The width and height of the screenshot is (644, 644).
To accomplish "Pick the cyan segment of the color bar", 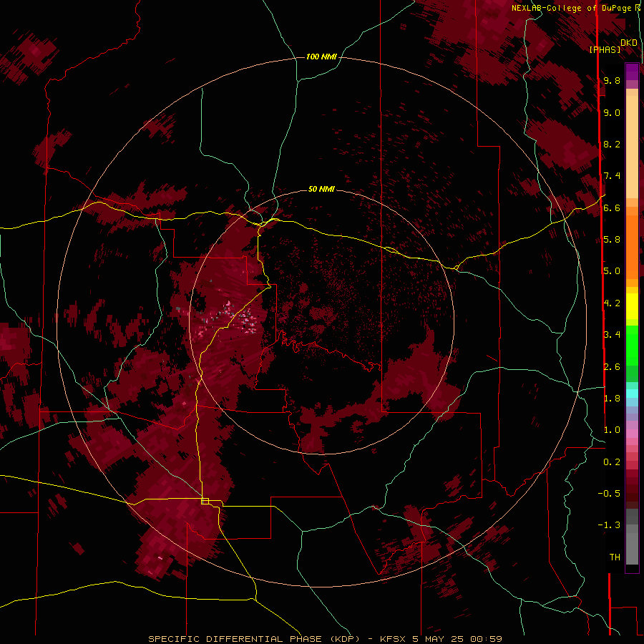I will pyautogui.click(x=632, y=394).
